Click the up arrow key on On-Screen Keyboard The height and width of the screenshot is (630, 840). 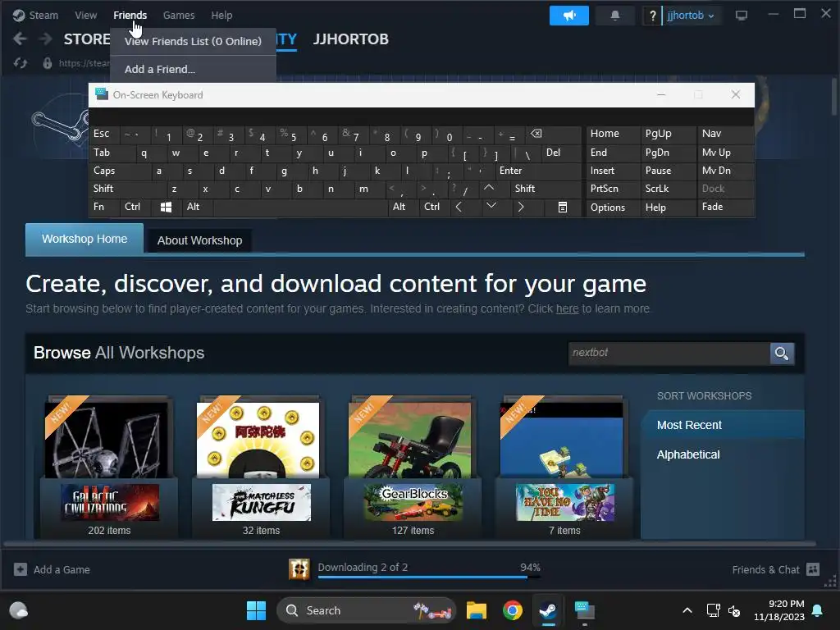tap(489, 188)
